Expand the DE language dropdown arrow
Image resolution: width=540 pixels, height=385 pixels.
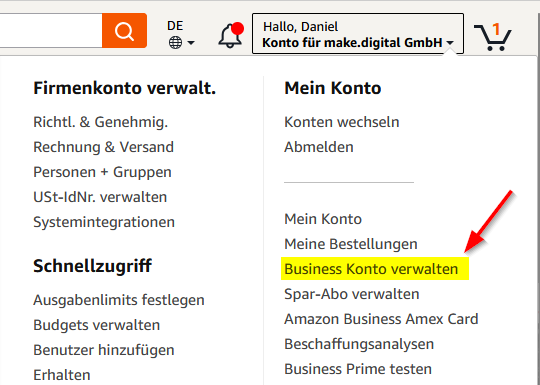point(191,43)
